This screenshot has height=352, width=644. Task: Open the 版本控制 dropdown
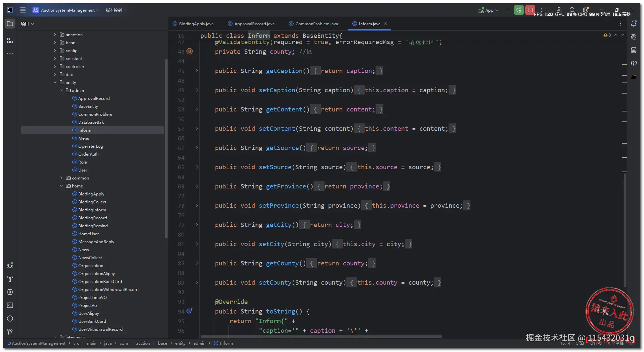tap(116, 10)
